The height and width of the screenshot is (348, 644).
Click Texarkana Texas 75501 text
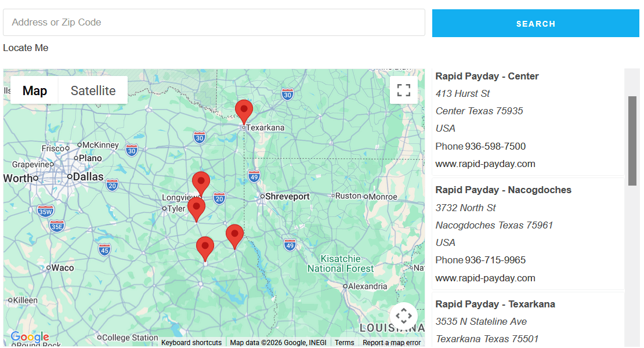pos(487,339)
